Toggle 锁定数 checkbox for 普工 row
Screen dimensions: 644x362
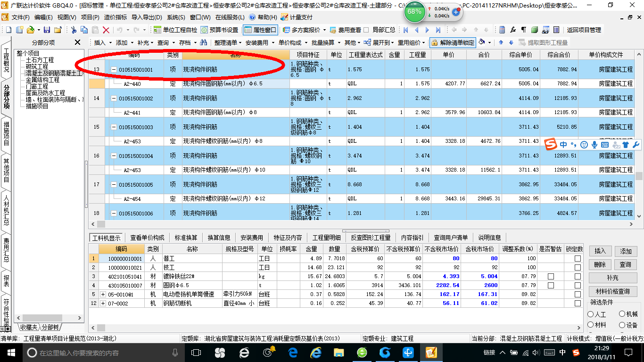coord(578,258)
